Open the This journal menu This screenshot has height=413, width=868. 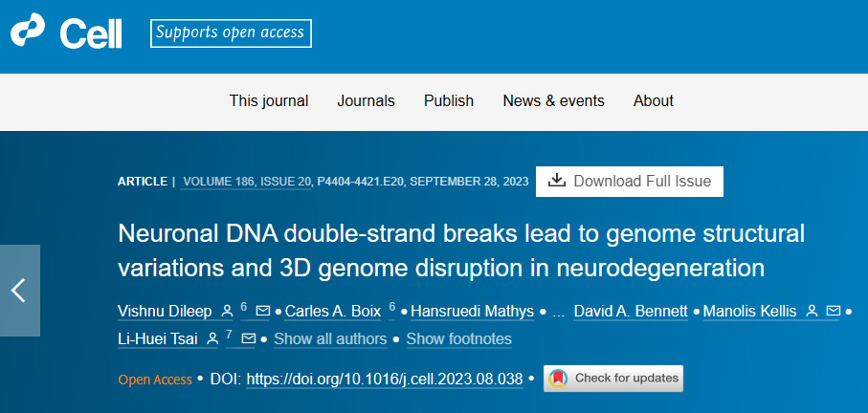(269, 101)
